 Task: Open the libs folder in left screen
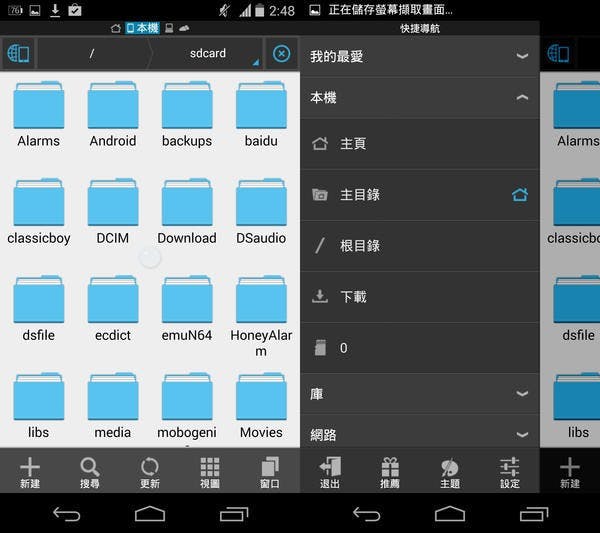[x=39, y=406]
